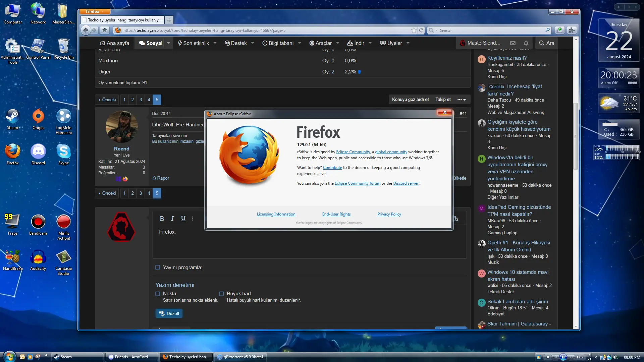
Task: Switch to Friends - ArmCord taskbar button
Action: (x=132, y=357)
